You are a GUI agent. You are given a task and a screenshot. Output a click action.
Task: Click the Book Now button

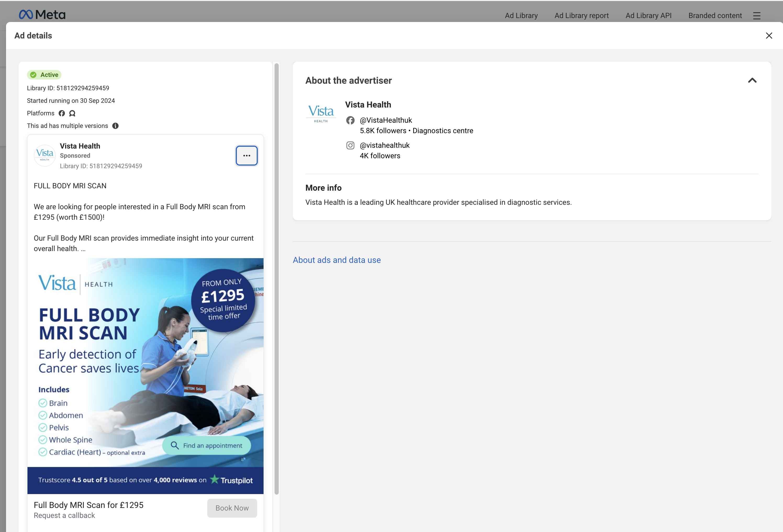232,508
